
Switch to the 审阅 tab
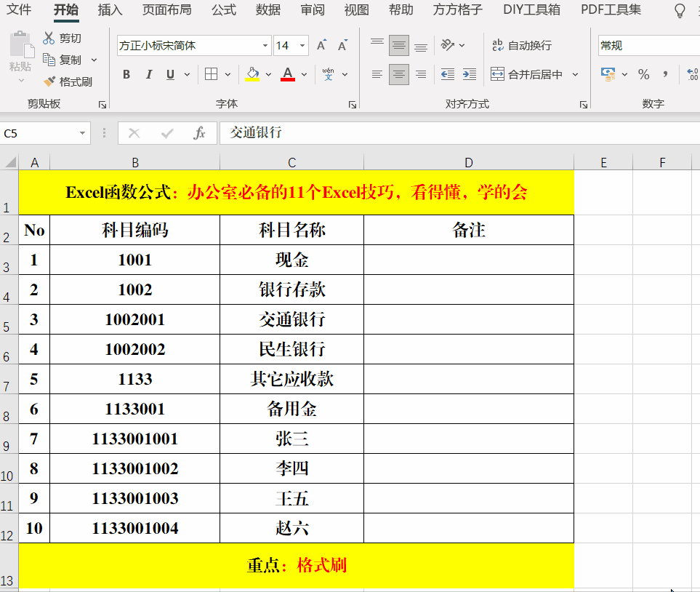point(313,10)
